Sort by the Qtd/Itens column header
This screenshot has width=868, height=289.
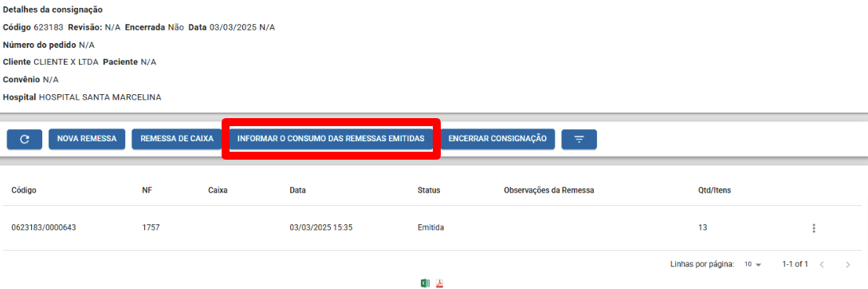(x=715, y=190)
